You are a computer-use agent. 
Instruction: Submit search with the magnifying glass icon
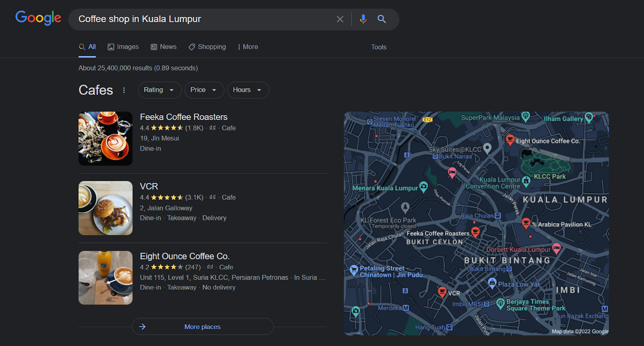(x=382, y=19)
